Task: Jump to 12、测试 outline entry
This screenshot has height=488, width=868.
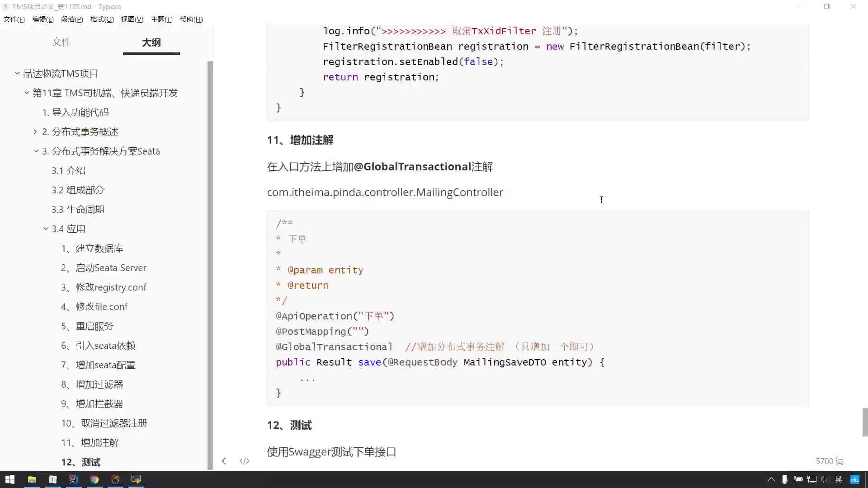Action: 81,462
